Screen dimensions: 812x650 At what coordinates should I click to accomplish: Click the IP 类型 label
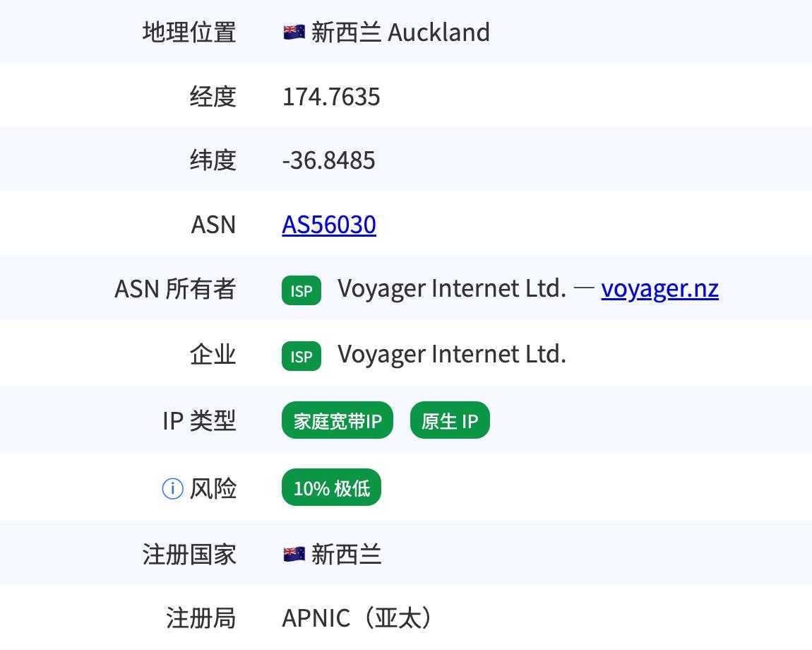click(199, 420)
